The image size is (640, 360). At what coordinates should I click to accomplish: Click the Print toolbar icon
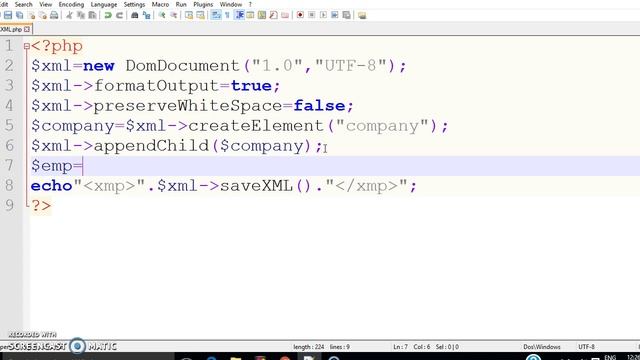54,16
